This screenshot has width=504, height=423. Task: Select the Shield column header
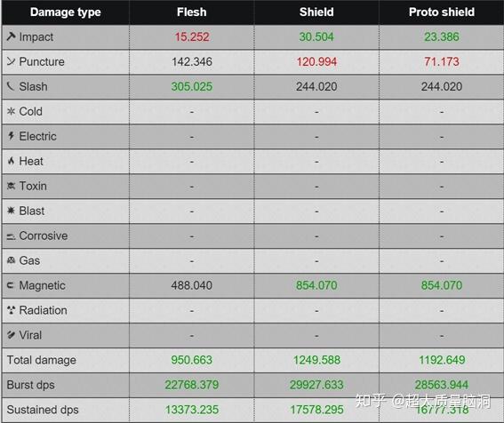click(x=316, y=12)
